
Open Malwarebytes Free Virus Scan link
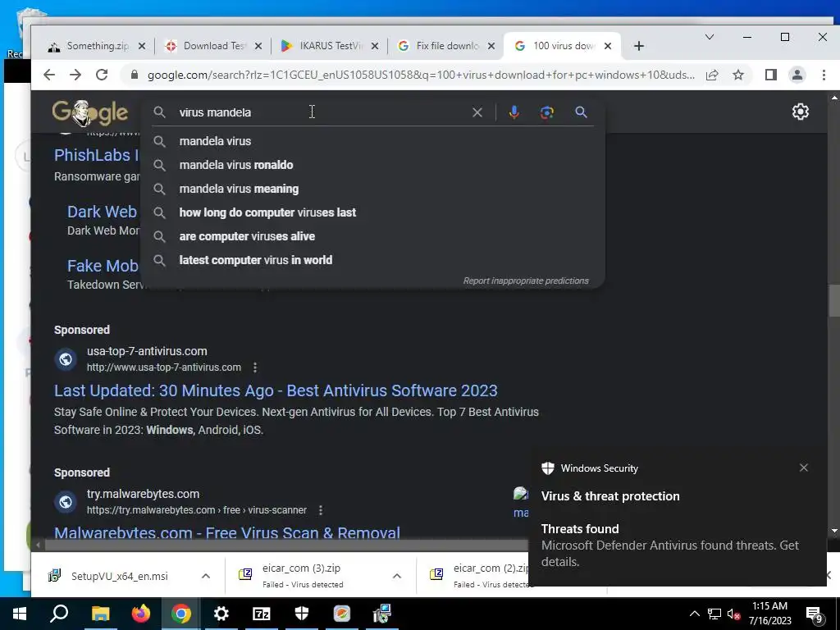227,532
